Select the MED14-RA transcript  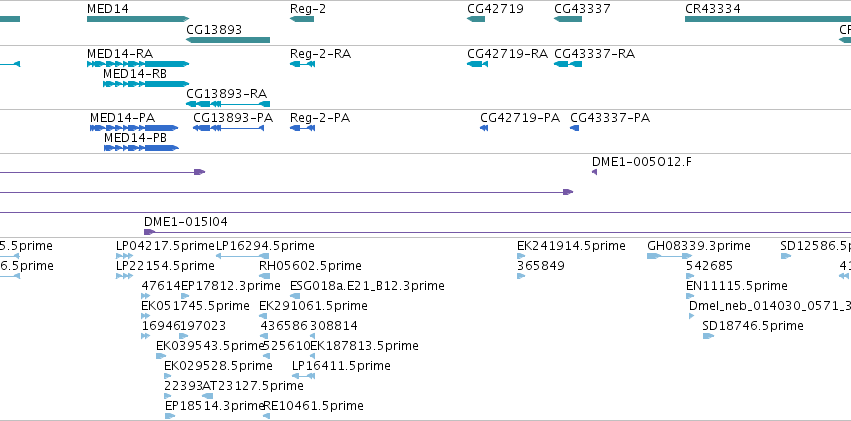click(x=138, y=64)
